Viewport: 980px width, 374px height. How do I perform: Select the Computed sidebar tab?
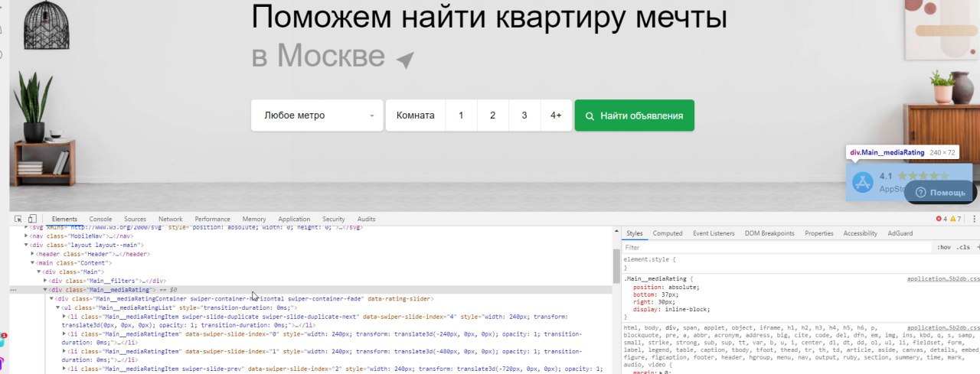[668, 233]
